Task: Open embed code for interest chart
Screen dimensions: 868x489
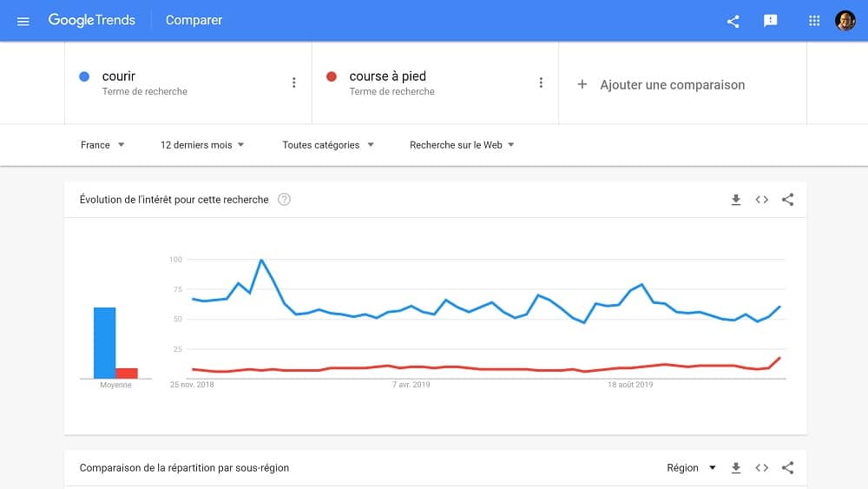Action: click(762, 200)
